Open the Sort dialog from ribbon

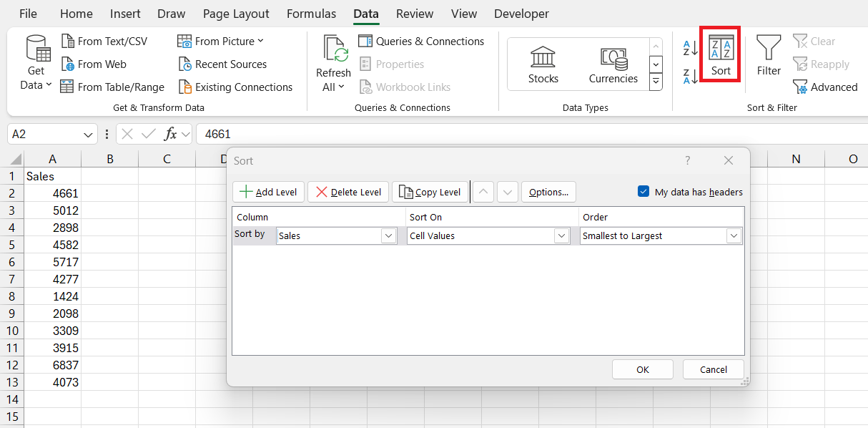point(721,56)
